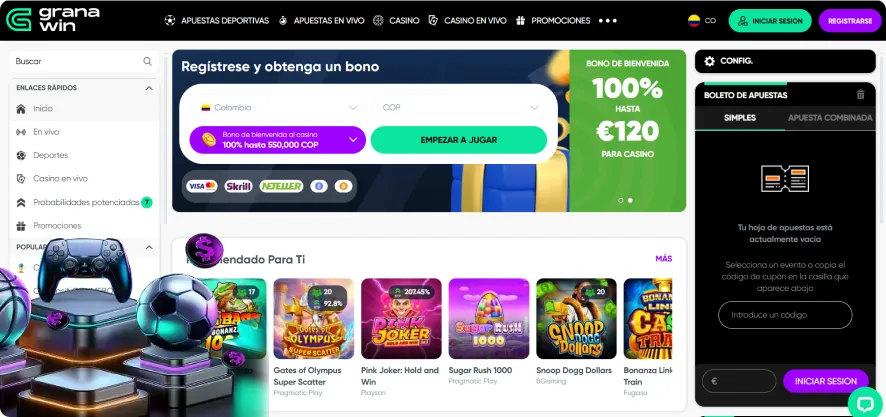Switch to first banner slide dot
This screenshot has height=417, width=886.
pyautogui.click(x=620, y=200)
